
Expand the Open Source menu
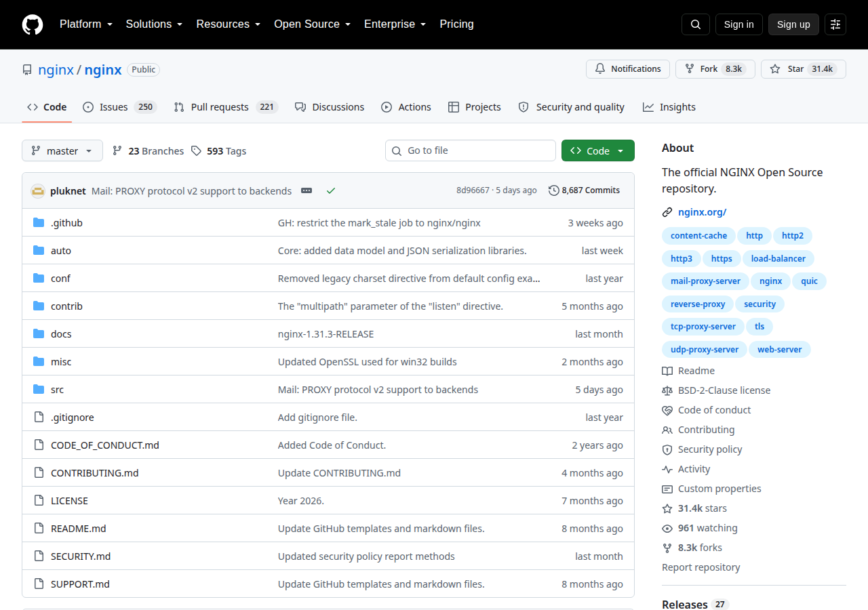tap(313, 24)
